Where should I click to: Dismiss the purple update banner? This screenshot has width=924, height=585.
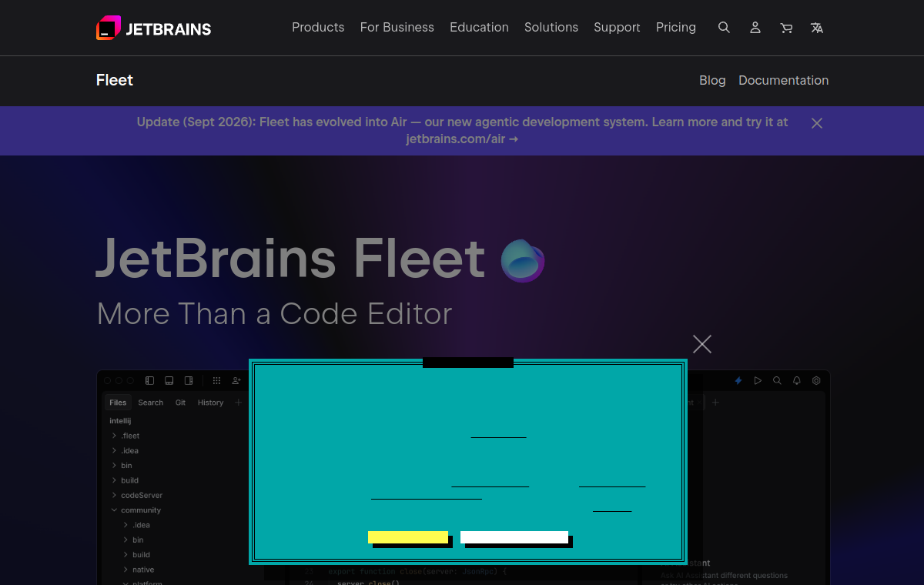tap(817, 123)
